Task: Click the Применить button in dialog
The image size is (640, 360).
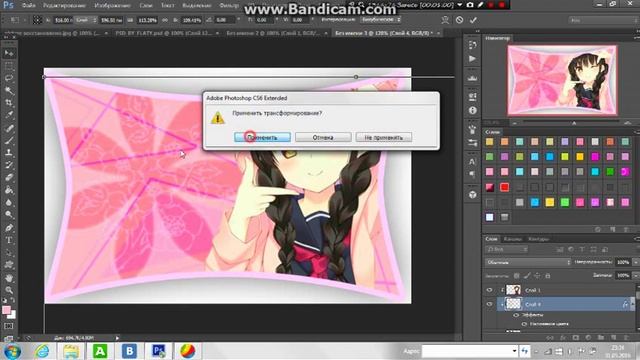Action: coord(262,138)
